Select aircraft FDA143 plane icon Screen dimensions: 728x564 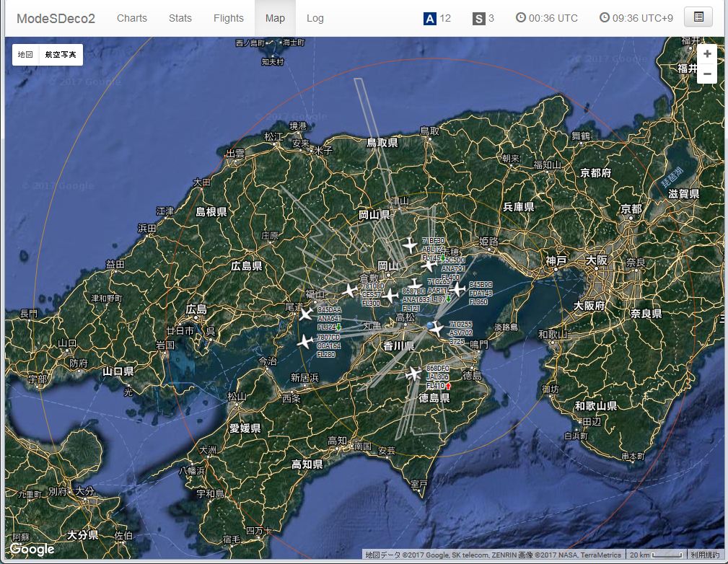457,288
